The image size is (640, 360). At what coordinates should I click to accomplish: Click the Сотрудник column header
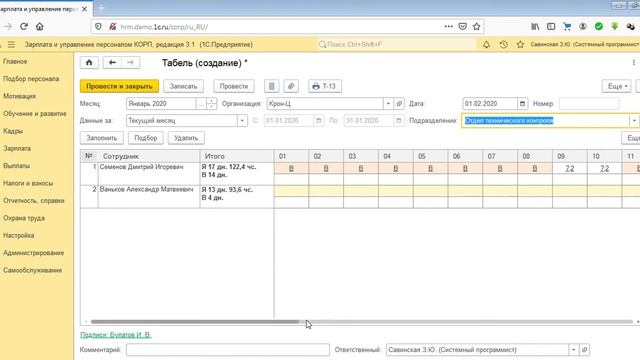[149, 156]
